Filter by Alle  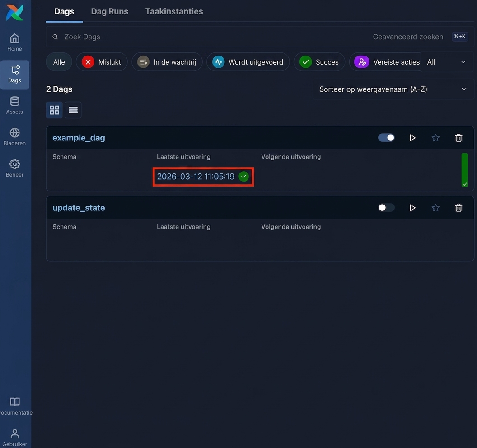(59, 62)
